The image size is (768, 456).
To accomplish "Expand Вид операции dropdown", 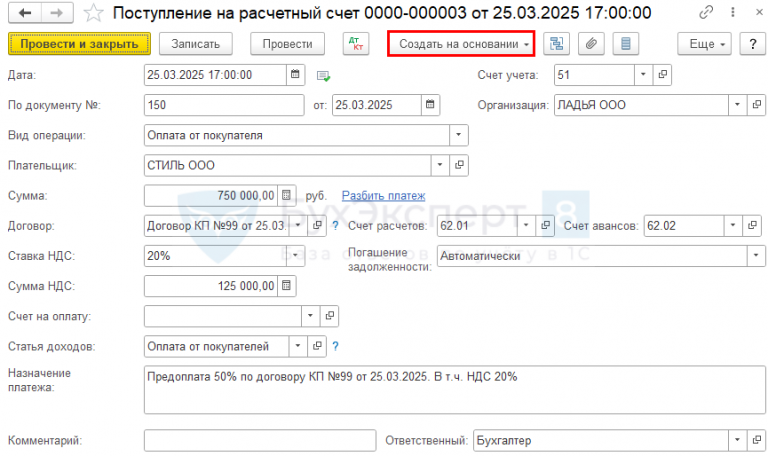I will click(x=458, y=135).
